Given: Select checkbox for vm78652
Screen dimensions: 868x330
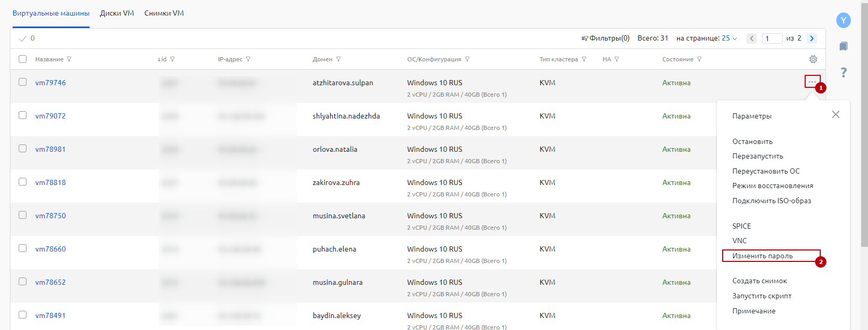Looking at the screenshot, I should (x=22, y=281).
